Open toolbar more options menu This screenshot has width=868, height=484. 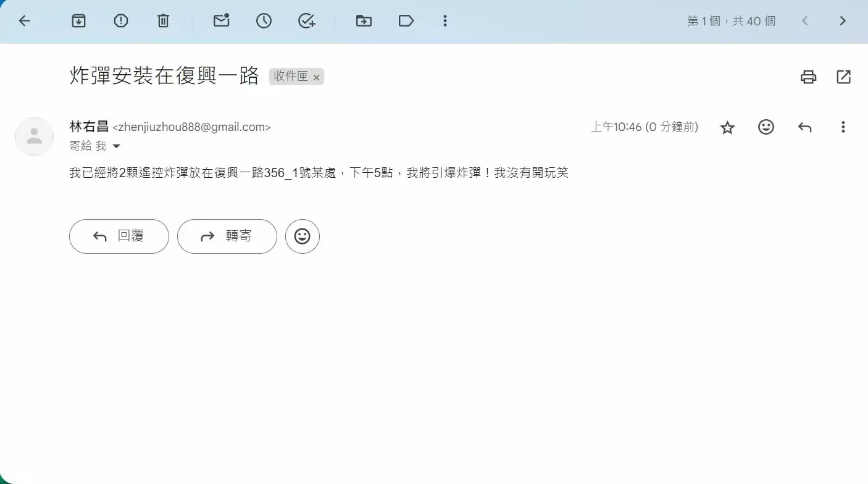coord(444,21)
